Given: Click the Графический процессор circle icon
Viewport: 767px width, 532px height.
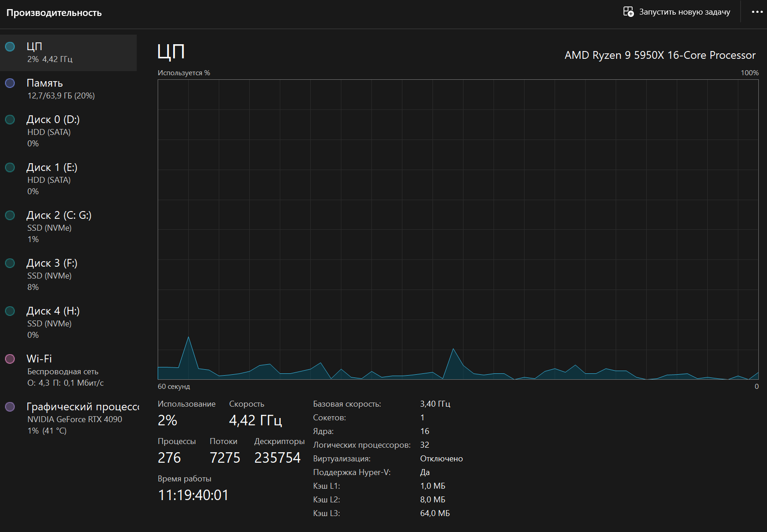Looking at the screenshot, I should [x=10, y=407].
